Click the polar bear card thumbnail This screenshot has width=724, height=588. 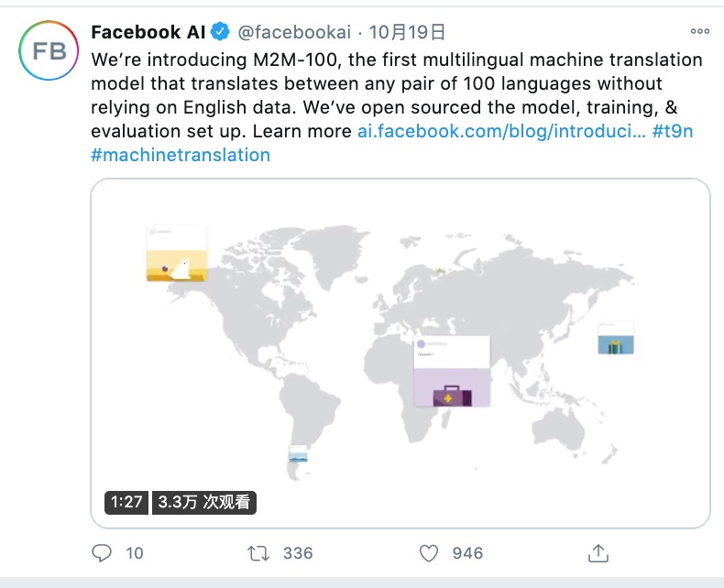pos(177,254)
